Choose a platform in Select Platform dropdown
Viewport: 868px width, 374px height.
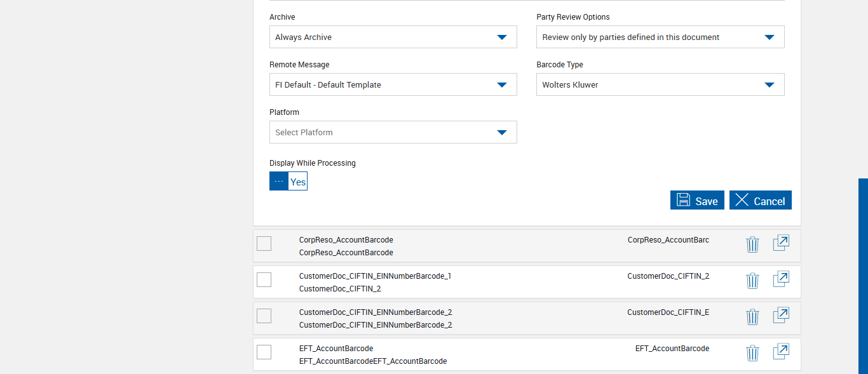click(x=393, y=132)
